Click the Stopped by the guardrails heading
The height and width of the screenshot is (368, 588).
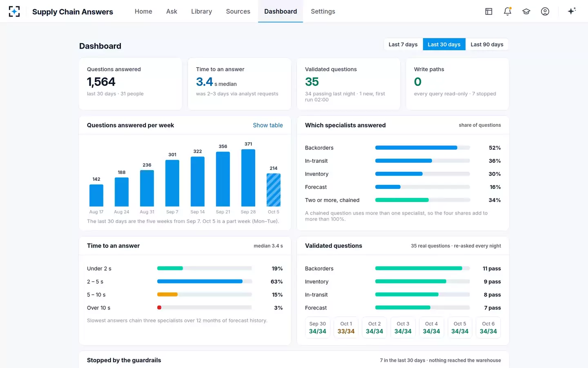coord(124,360)
